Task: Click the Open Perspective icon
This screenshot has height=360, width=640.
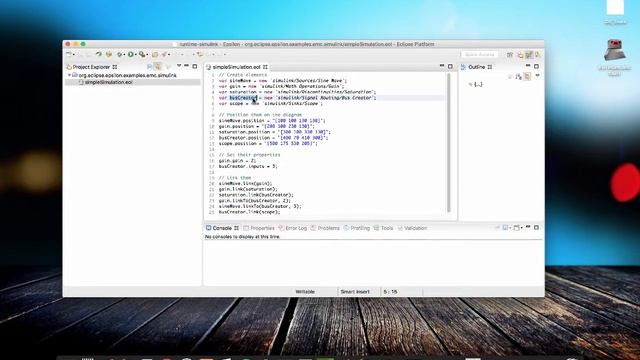Action: coord(510,54)
